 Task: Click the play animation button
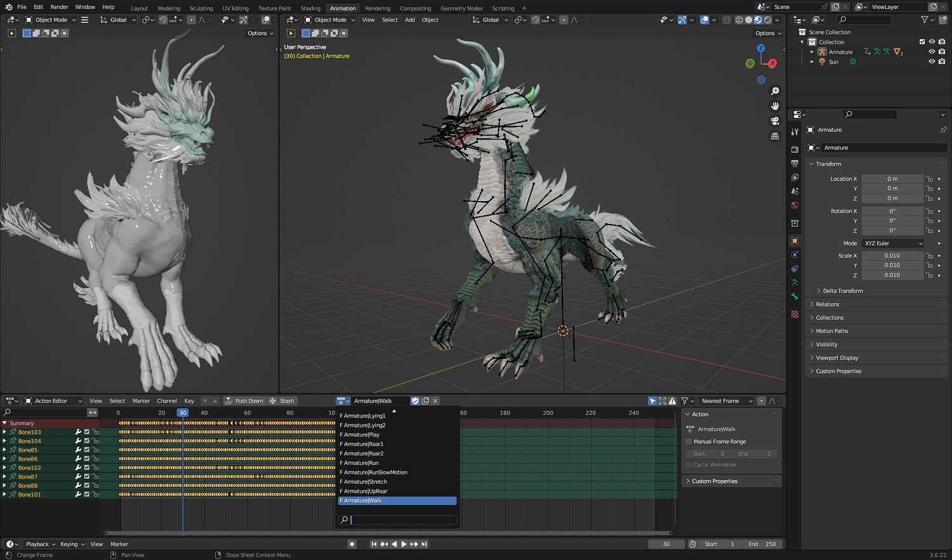[x=404, y=544]
